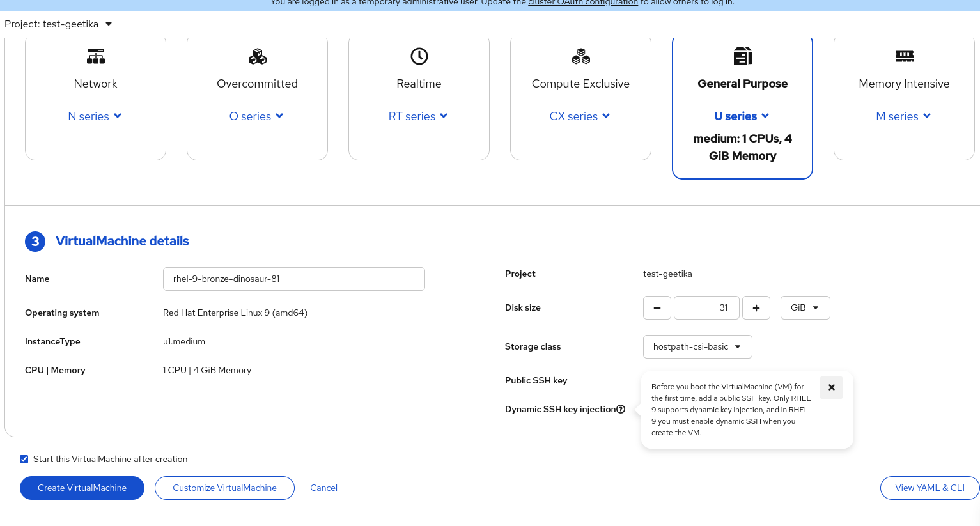Image resolution: width=980 pixels, height=526 pixels.
Task: Expand the N series dropdown
Action: (95, 116)
